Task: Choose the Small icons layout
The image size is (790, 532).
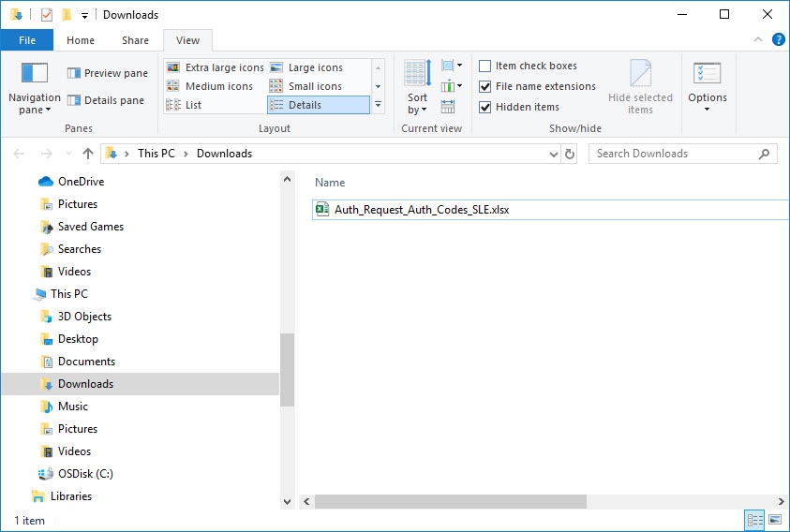Action: coord(306,86)
